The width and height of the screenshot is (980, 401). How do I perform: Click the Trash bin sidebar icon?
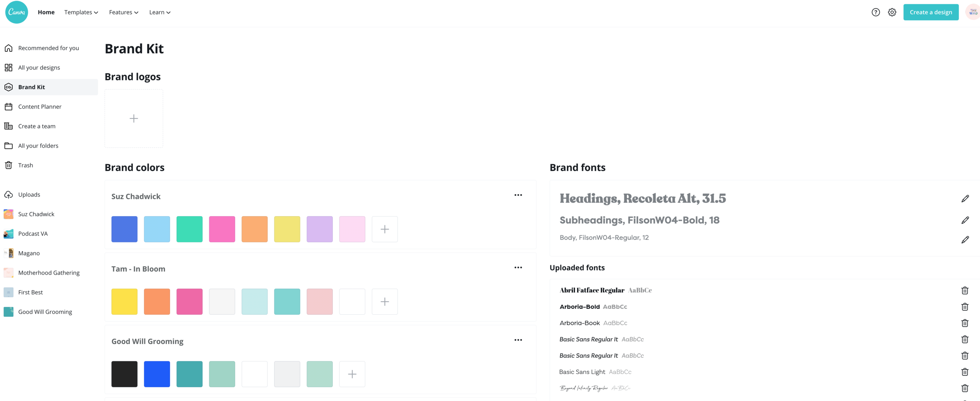pyautogui.click(x=9, y=165)
